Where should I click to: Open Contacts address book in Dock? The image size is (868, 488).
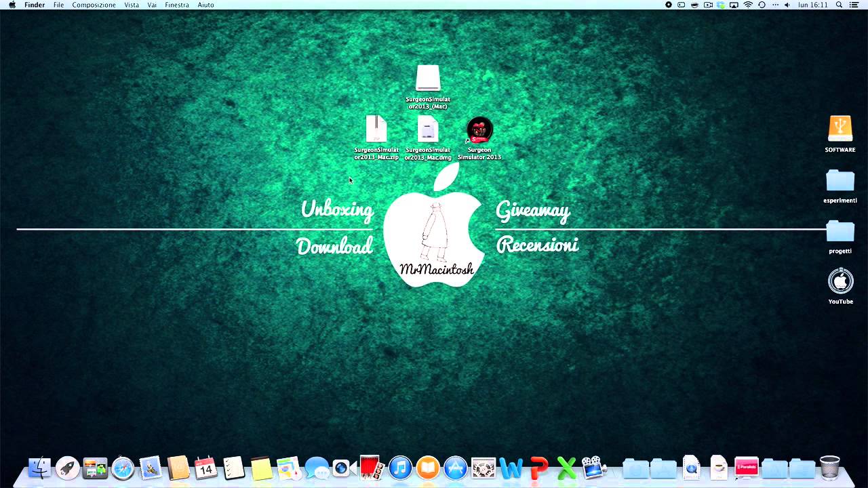coord(178,467)
